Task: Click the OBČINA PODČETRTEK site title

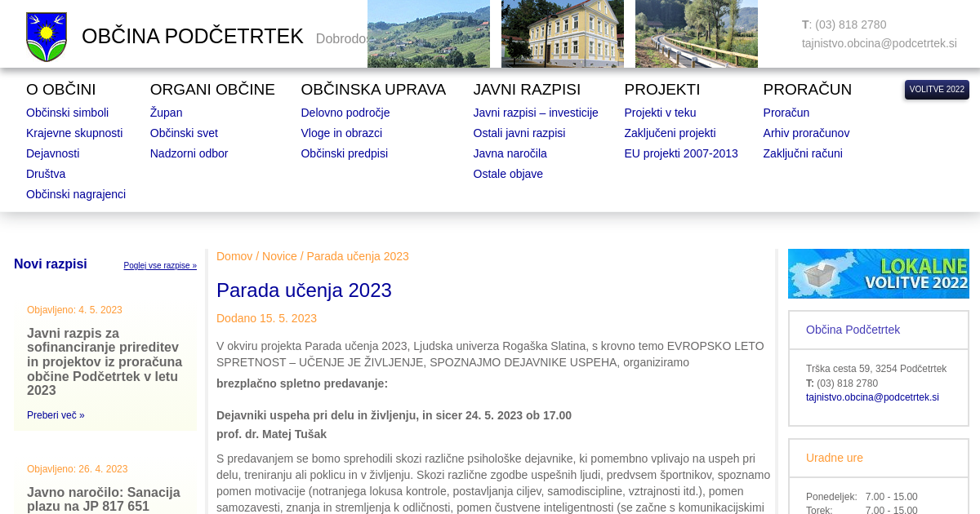Action: tap(192, 37)
